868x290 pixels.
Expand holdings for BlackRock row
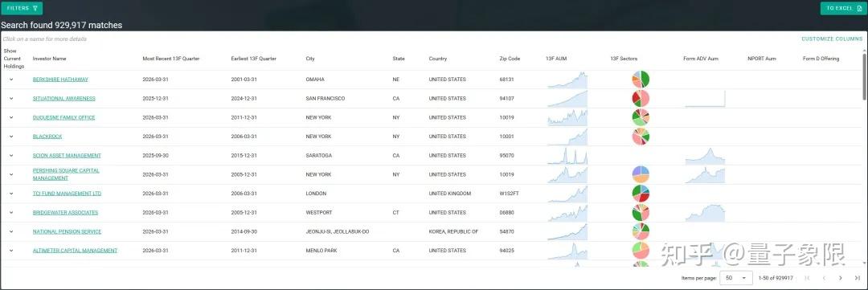[x=11, y=136]
